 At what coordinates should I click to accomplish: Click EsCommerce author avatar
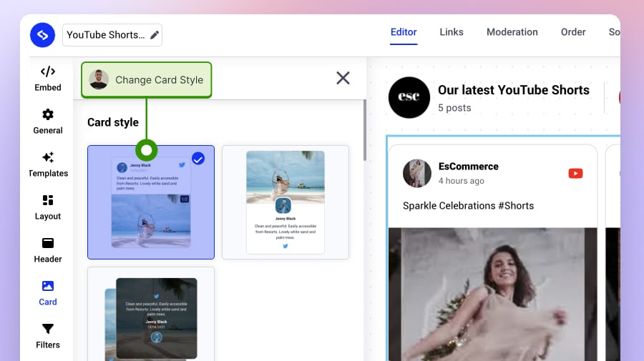(x=417, y=174)
